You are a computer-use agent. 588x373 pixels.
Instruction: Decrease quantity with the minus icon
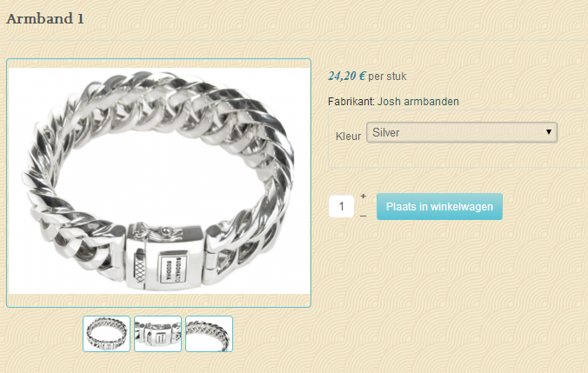pos(363,216)
